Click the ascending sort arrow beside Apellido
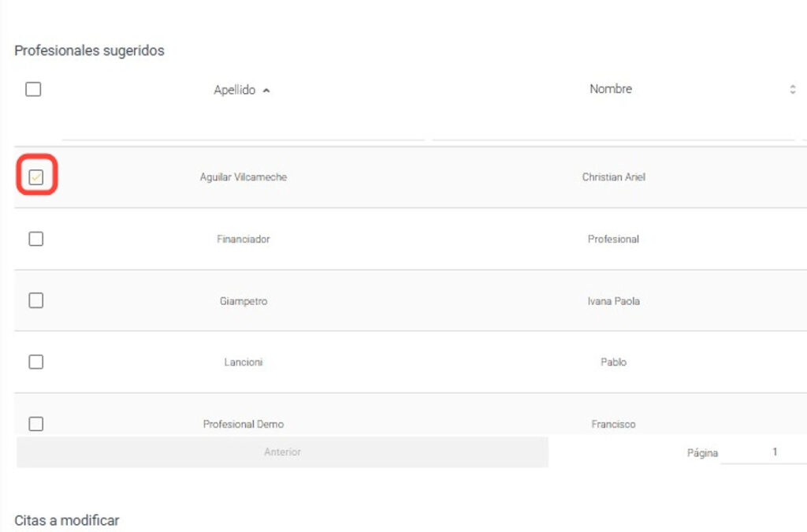Screen dimensions: 807x532 (266, 91)
